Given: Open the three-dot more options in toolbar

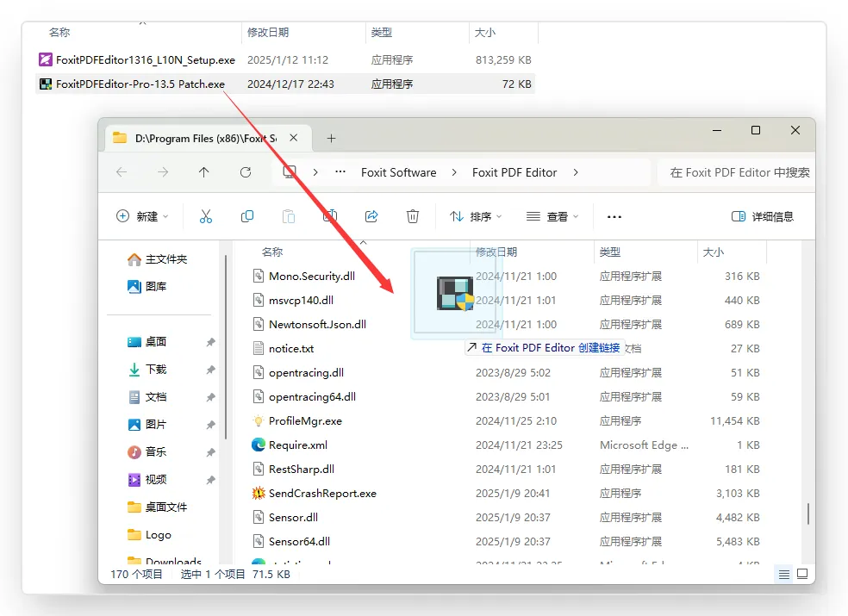Looking at the screenshot, I should click(614, 217).
